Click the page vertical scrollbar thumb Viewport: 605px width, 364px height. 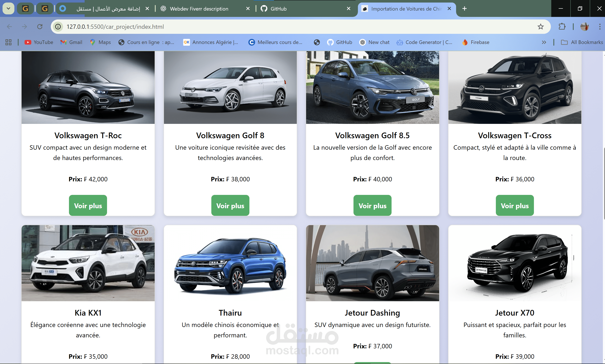tap(604, 183)
